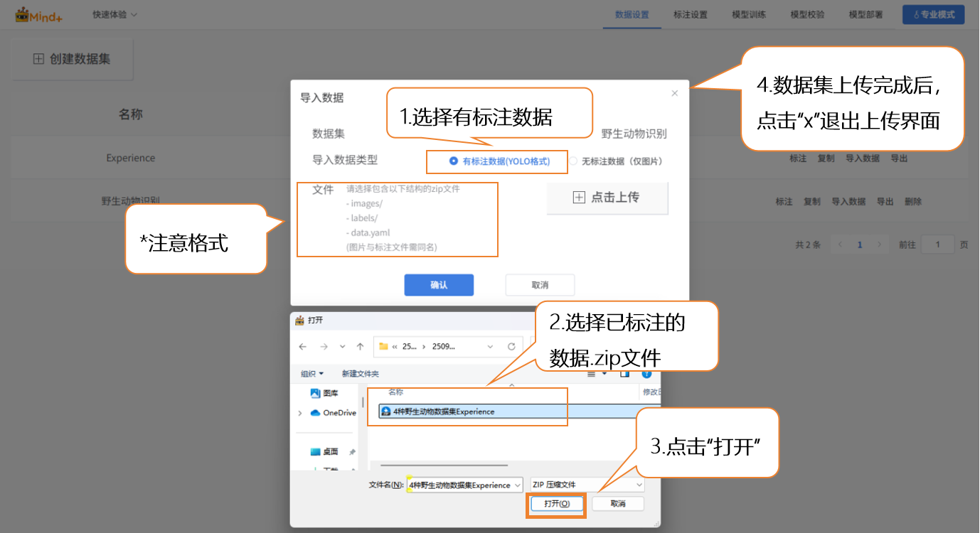Expand the OneDrive tree node
The width and height of the screenshot is (980, 533).
tap(299, 413)
